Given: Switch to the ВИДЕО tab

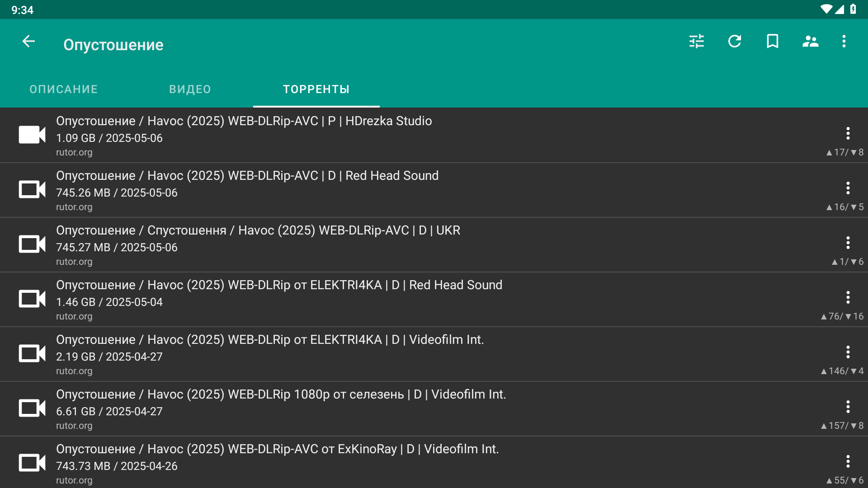Looking at the screenshot, I should [190, 89].
